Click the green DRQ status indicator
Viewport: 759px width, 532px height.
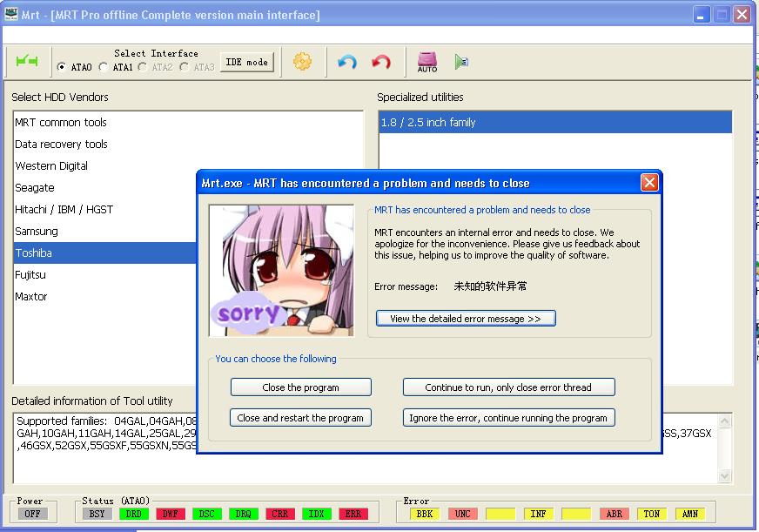coord(244,514)
